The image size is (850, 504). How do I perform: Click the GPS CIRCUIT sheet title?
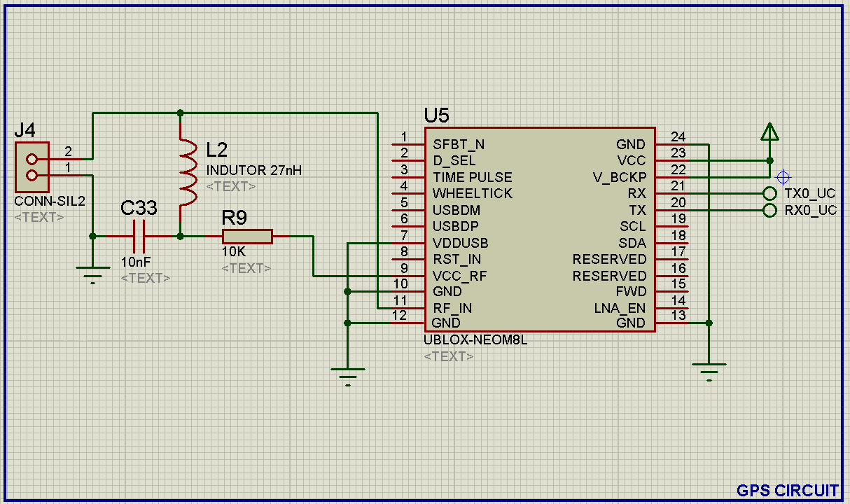(787, 490)
